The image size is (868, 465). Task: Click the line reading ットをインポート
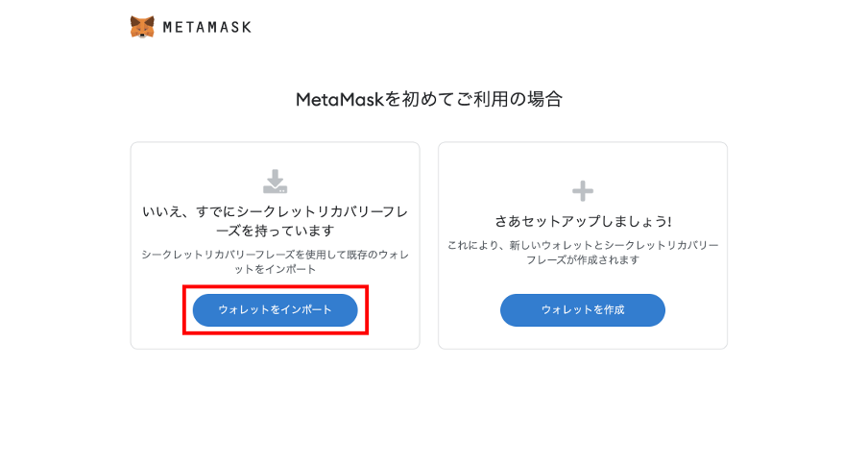[276, 269]
